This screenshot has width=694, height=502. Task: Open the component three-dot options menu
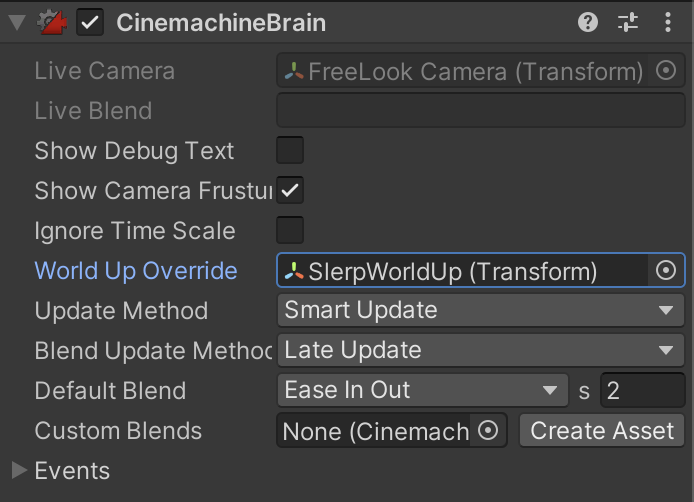click(668, 22)
